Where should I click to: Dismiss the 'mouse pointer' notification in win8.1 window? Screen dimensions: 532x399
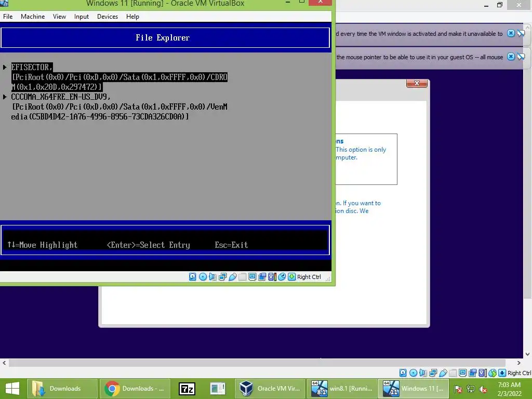pyautogui.click(x=511, y=57)
